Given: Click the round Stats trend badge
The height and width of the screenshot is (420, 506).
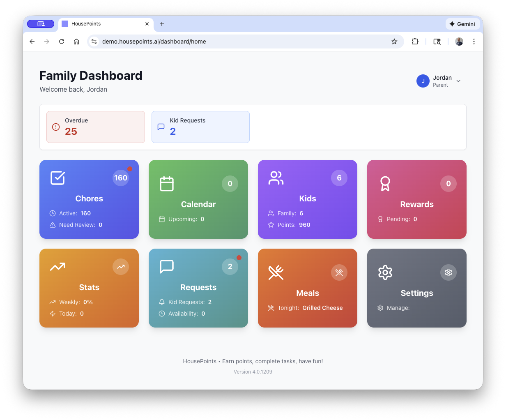Looking at the screenshot, I should coord(121,267).
